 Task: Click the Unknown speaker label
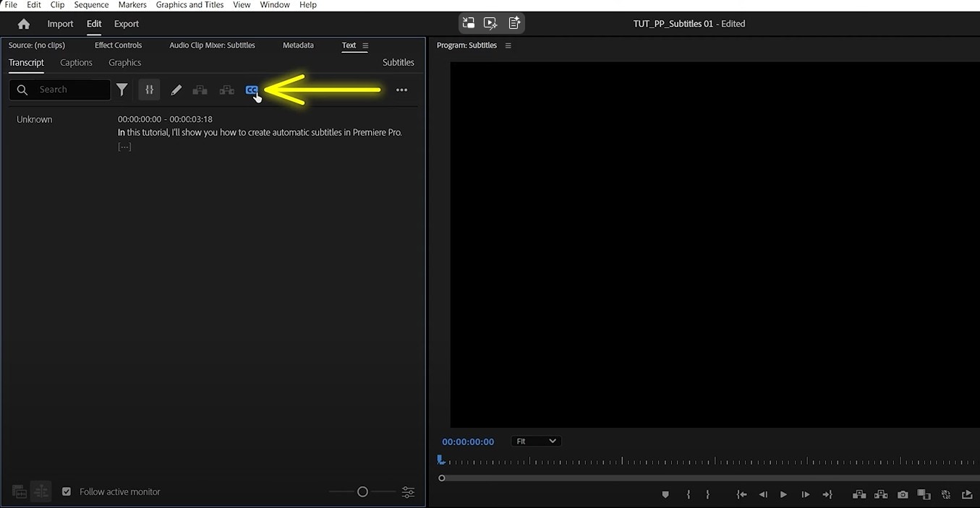tap(35, 119)
